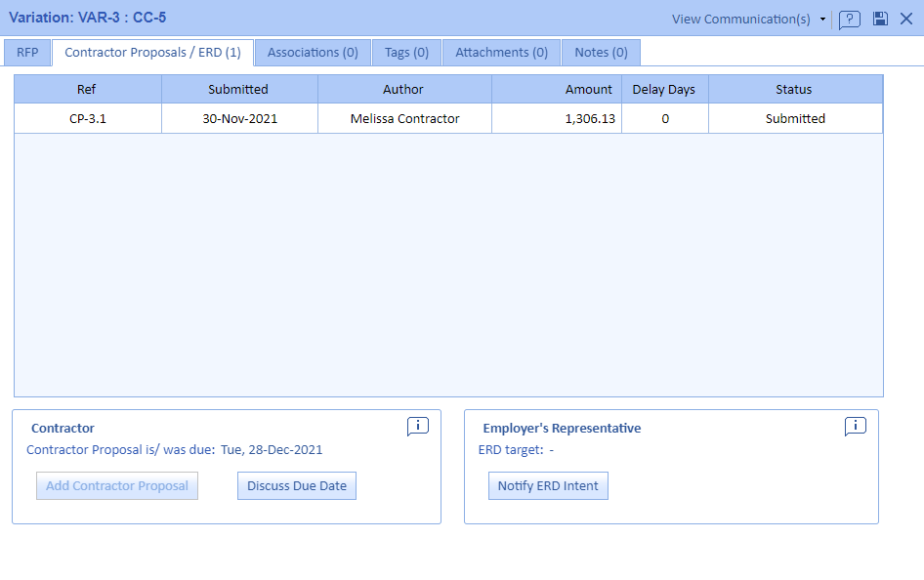Select the Tags (0) tab
Screen dimensions: 924x580
click(x=406, y=53)
